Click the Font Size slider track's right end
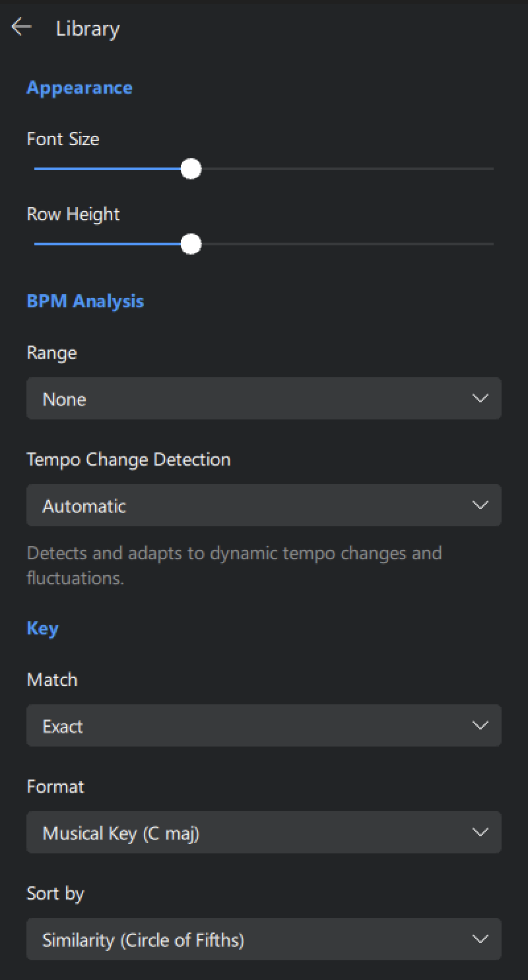 491,169
